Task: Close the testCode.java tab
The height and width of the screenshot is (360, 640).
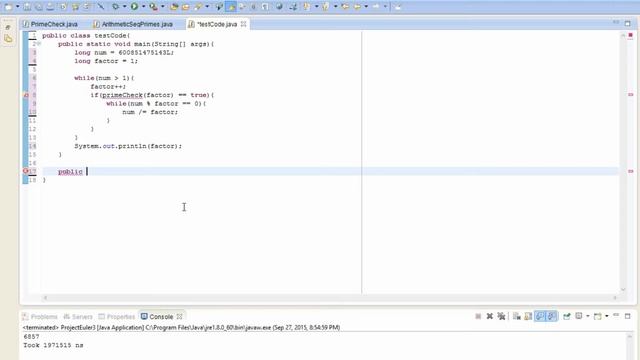Action: tap(244, 24)
